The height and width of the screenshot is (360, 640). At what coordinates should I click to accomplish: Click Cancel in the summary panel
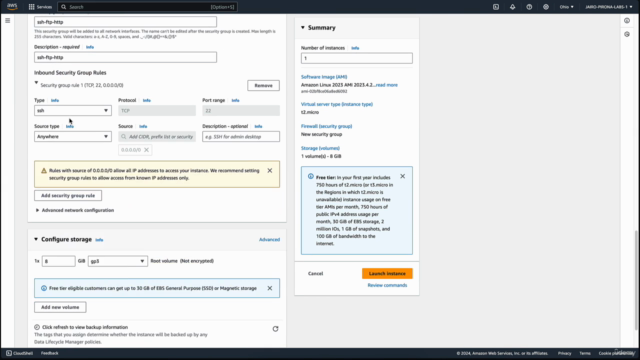coord(316,273)
